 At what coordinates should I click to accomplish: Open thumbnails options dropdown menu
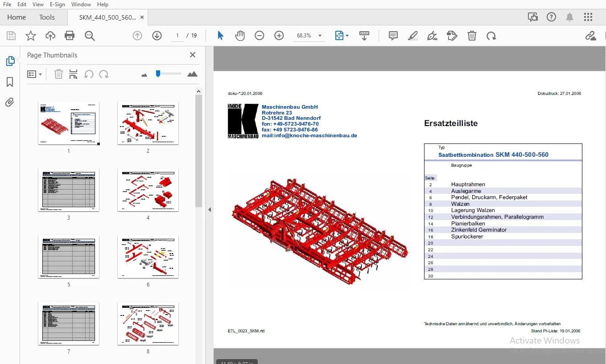[x=34, y=74]
